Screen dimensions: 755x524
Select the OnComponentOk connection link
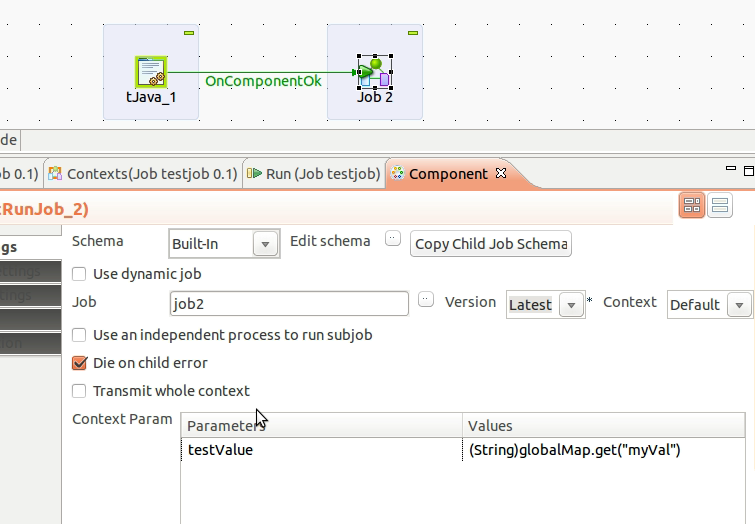tap(263, 81)
